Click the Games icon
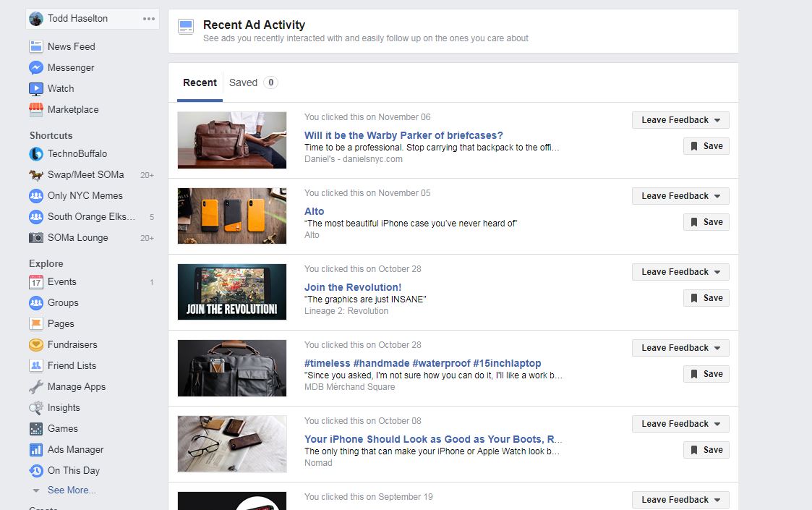The image size is (812, 510). tap(35, 429)
